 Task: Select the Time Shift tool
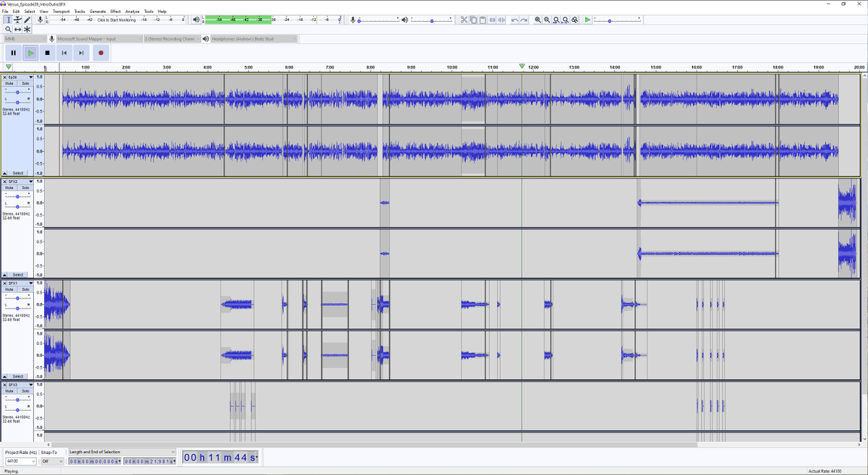[x=17, y=29]
